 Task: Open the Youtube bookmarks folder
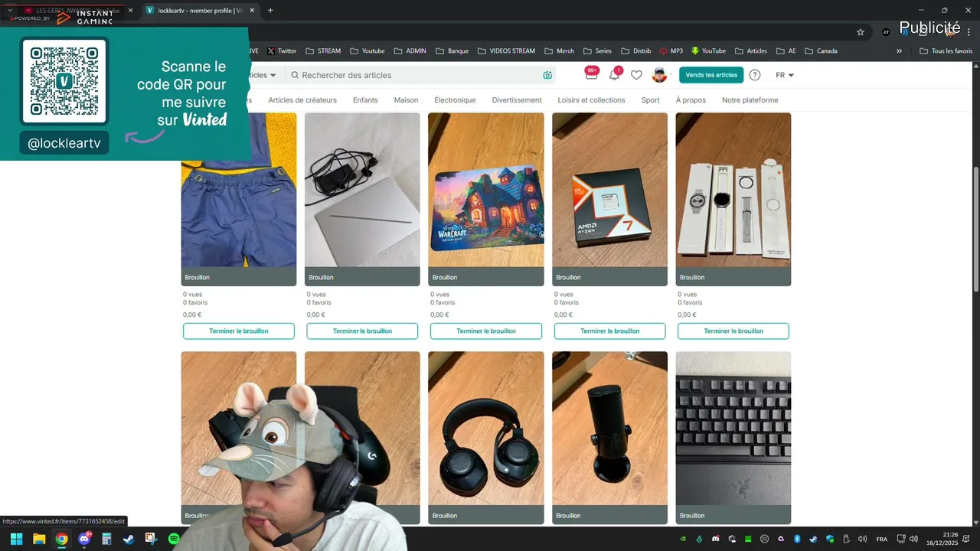pyautogui.click(x=367, y=51)
